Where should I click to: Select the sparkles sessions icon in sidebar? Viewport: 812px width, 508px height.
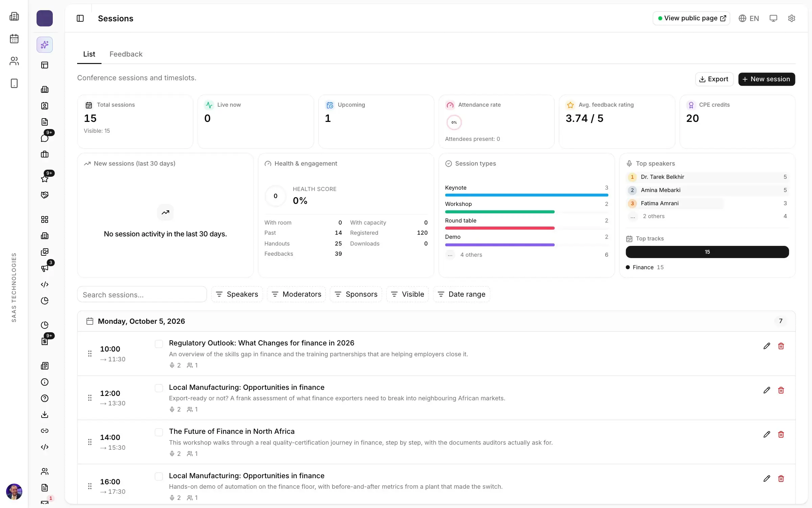pos(45,45)
